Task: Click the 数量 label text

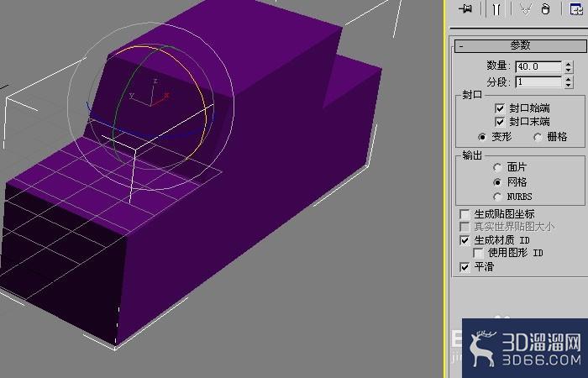Action: point(497,66)
